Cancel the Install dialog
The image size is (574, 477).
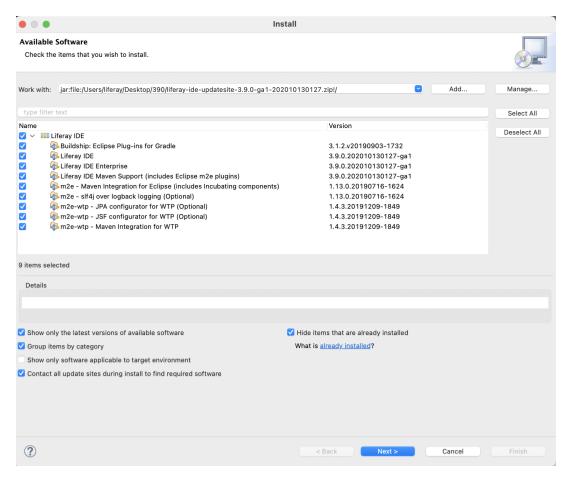pyautogui.click(x=453, y=451)
